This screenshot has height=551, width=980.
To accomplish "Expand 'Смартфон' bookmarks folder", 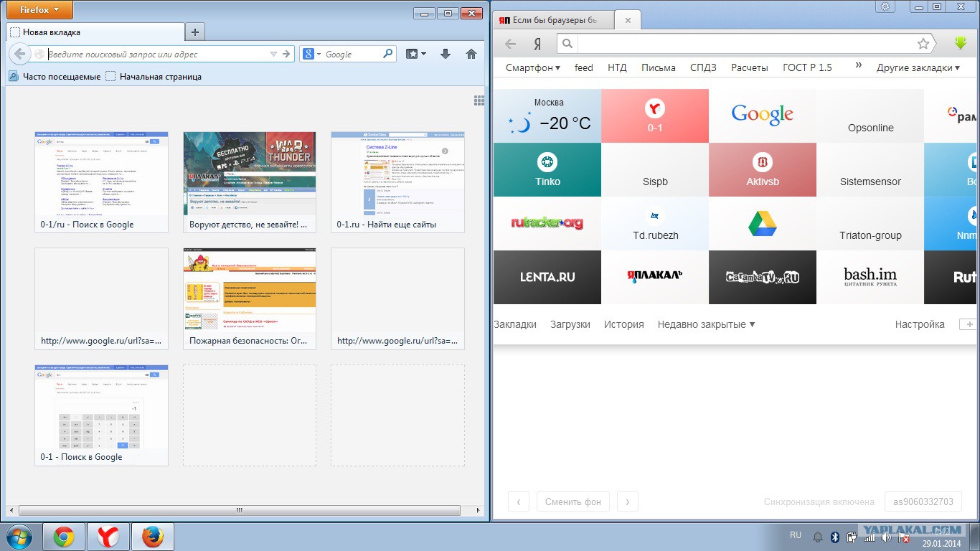I will pyautogui.click(x=533, y=67).
